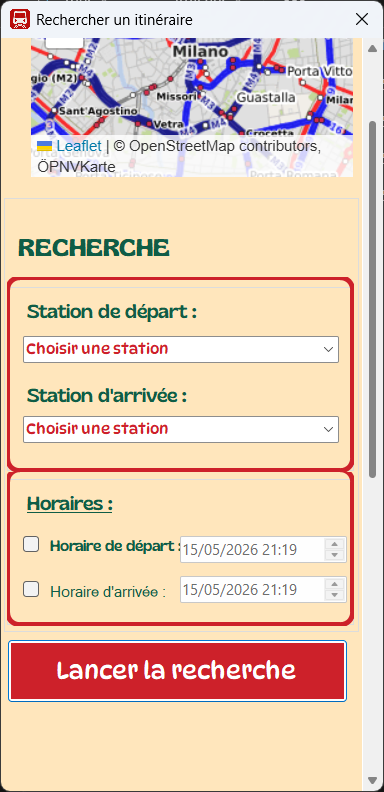The width and height of the screenshot is (384, 792).
Task: Click the Milano label on the map
Action: click(201, 51)
